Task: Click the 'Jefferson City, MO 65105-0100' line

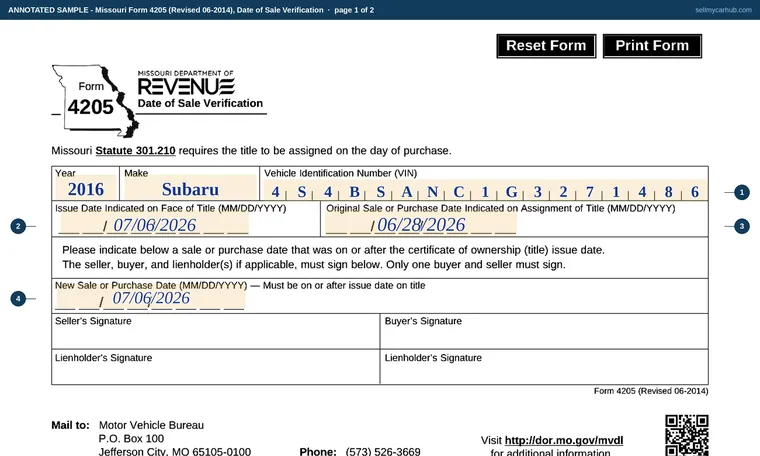Action: (175, 452)
